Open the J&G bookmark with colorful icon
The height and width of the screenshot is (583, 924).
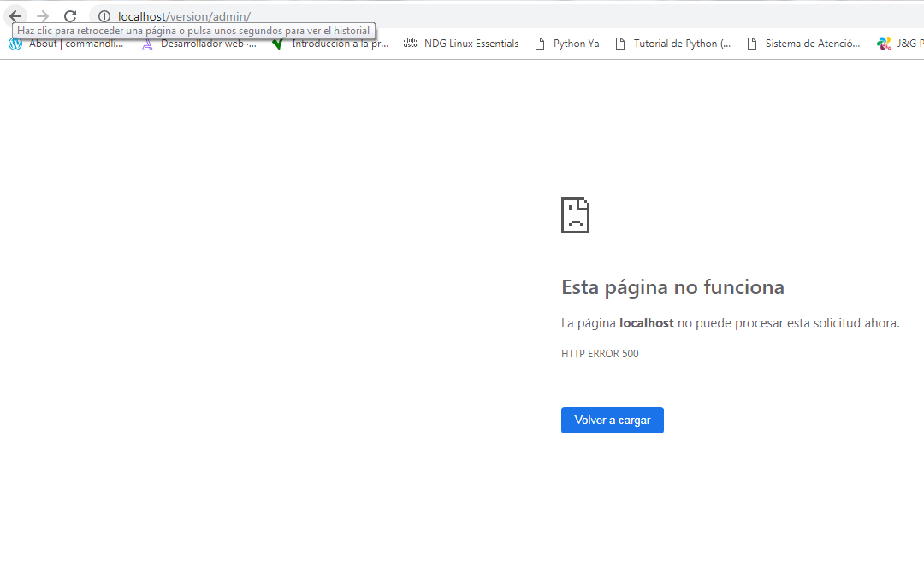click(900, 44)
